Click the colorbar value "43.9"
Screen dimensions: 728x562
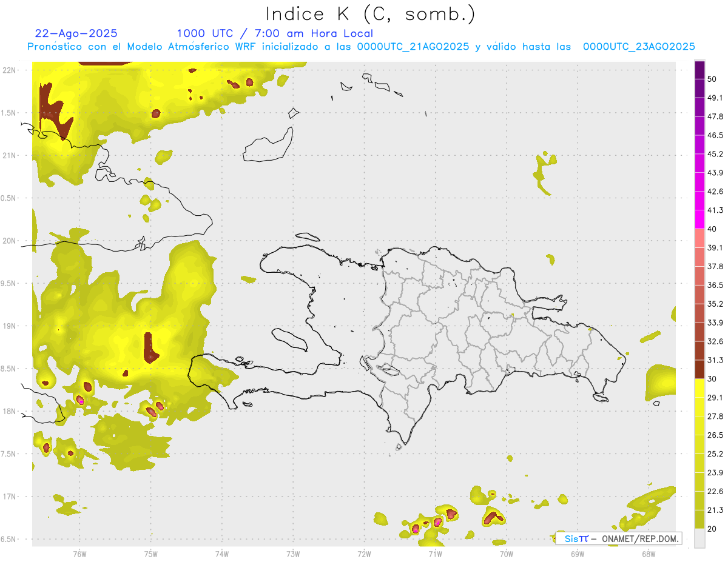(715, 173)
